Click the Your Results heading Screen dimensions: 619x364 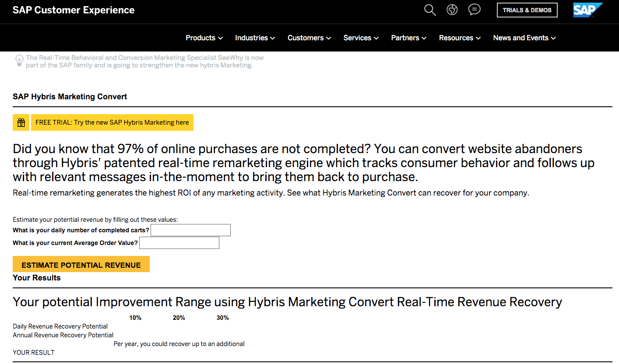point(37,278)
